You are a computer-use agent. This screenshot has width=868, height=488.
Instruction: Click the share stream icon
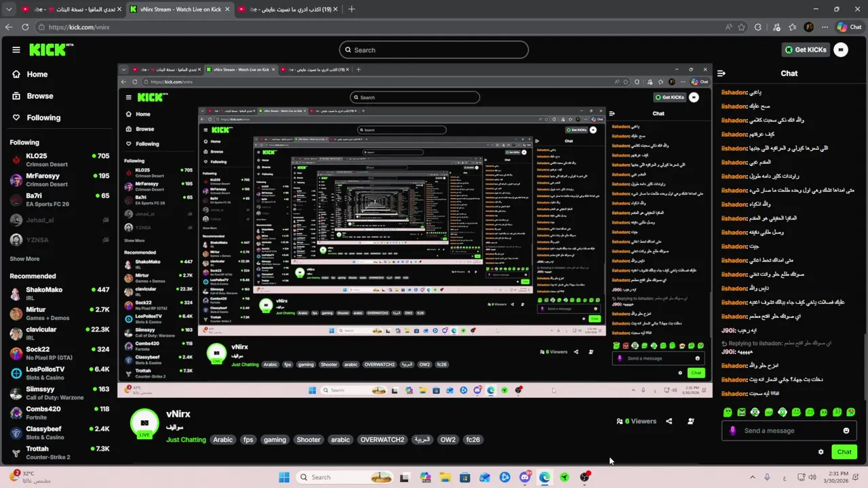pyautogui.click(x=669, y=422)
